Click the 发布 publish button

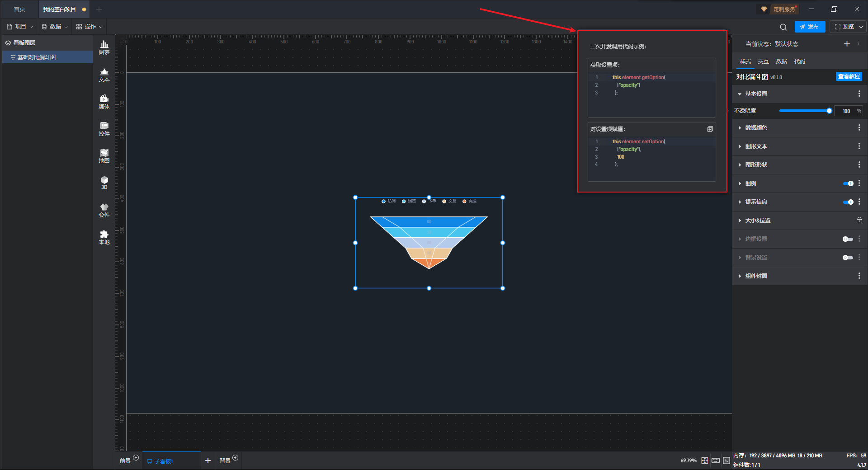810,27
